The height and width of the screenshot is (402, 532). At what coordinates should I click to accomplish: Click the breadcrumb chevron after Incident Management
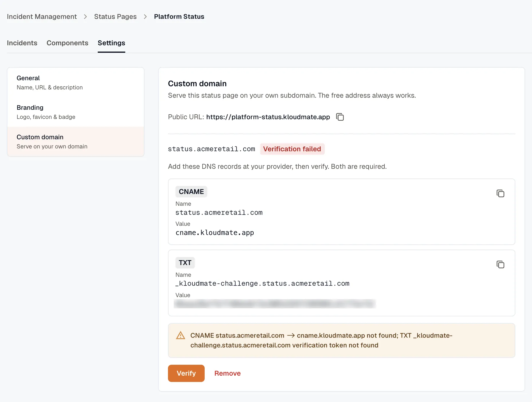coord(85,17)
